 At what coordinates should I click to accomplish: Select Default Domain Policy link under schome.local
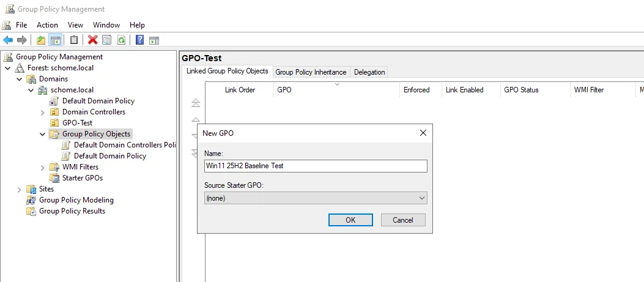[x=98, y=101]
